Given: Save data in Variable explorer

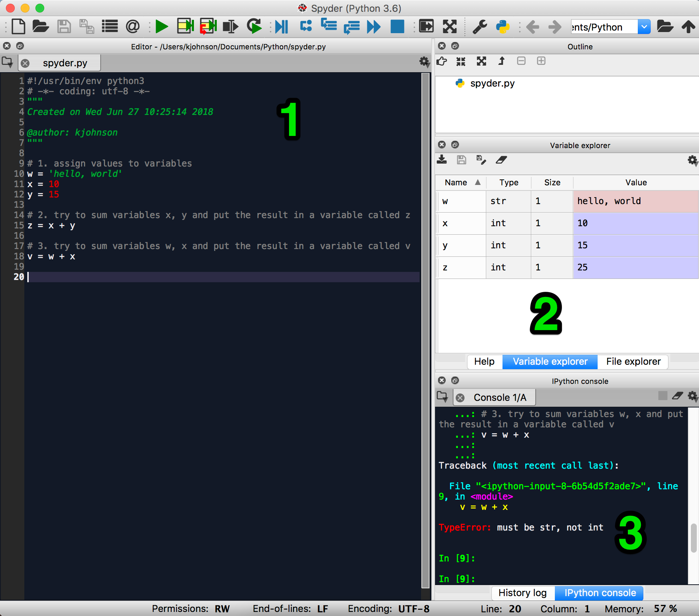Looking at the screenshot, I should [461, 160].
